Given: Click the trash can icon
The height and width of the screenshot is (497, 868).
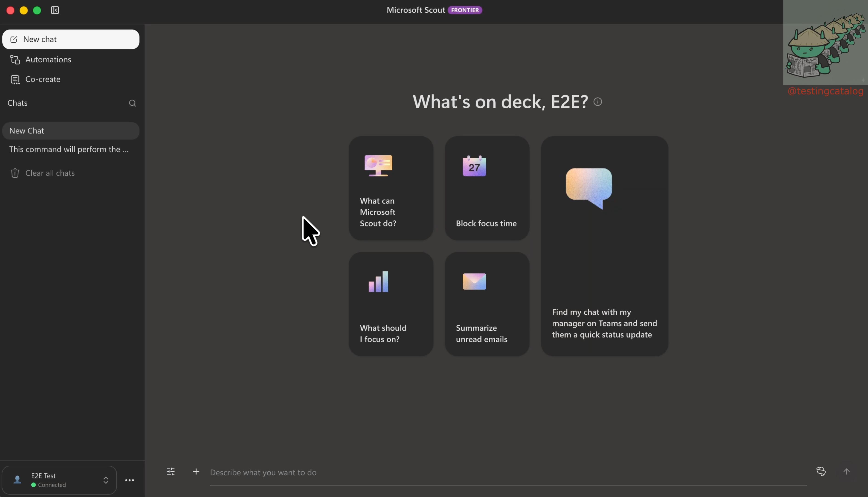Looking at the screenshot, I should coord(15,173).
